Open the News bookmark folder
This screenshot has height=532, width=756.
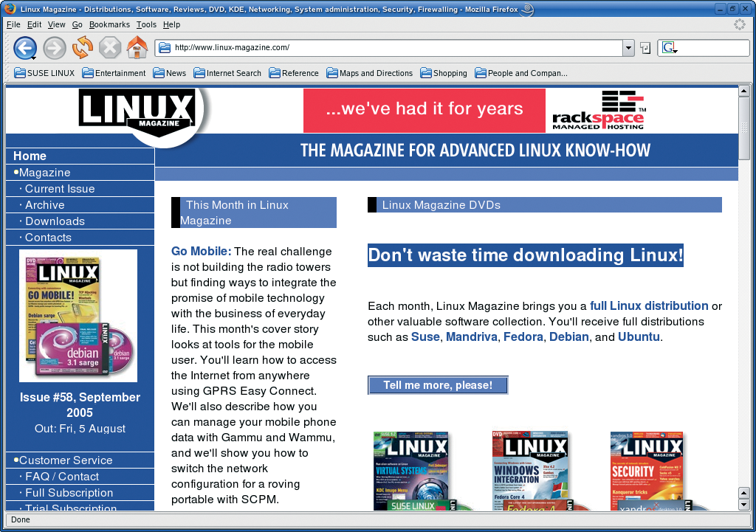pos(169,73)
